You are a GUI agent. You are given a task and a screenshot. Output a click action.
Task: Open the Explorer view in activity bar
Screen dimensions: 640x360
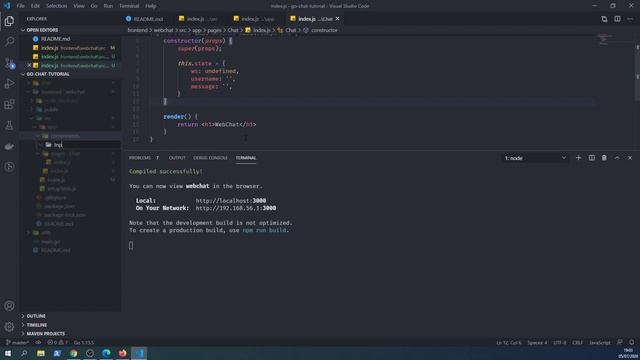point(9,21)
